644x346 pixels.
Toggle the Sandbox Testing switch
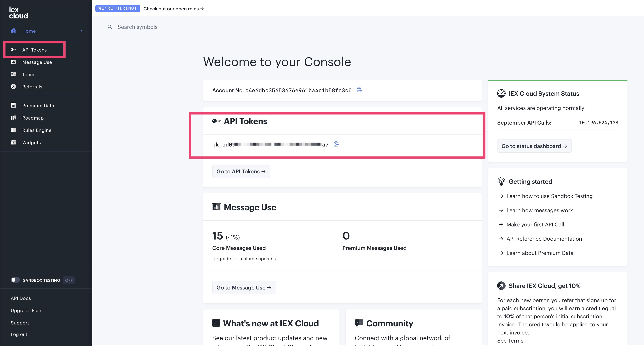(15, 280)
